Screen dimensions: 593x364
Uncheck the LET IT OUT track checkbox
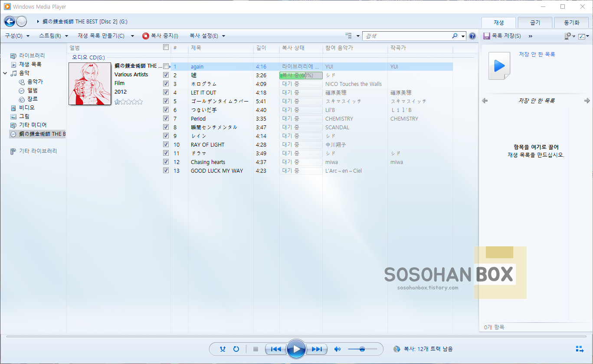166,92
